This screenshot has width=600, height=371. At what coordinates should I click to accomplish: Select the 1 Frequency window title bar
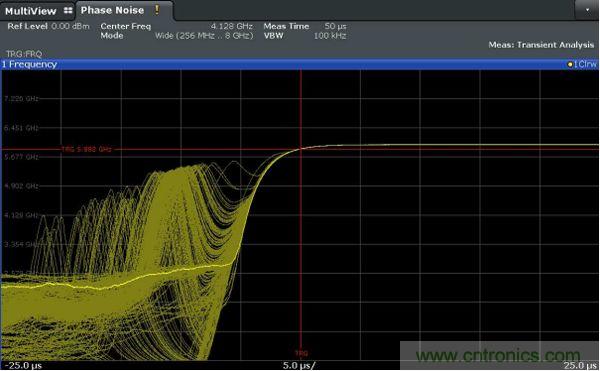coord(299,64)
